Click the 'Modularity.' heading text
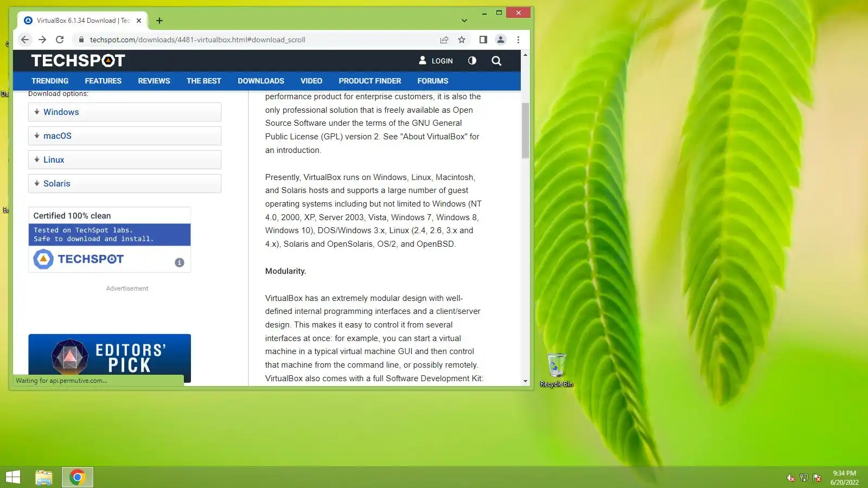 (x=285, y=271)
